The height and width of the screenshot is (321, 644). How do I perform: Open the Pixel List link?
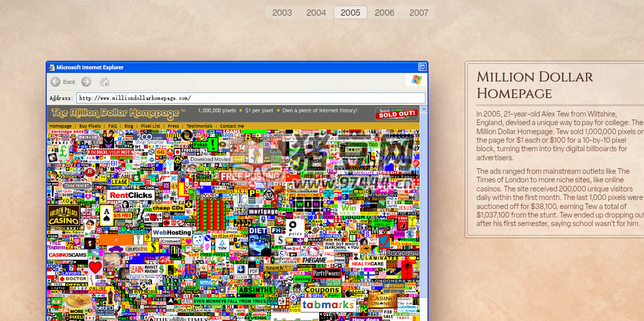tap(150, 126)
